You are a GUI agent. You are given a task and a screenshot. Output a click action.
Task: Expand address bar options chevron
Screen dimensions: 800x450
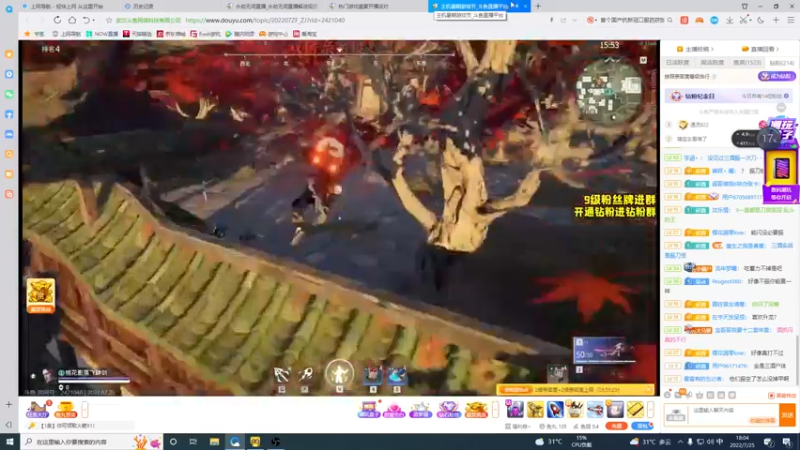[574, 20]
